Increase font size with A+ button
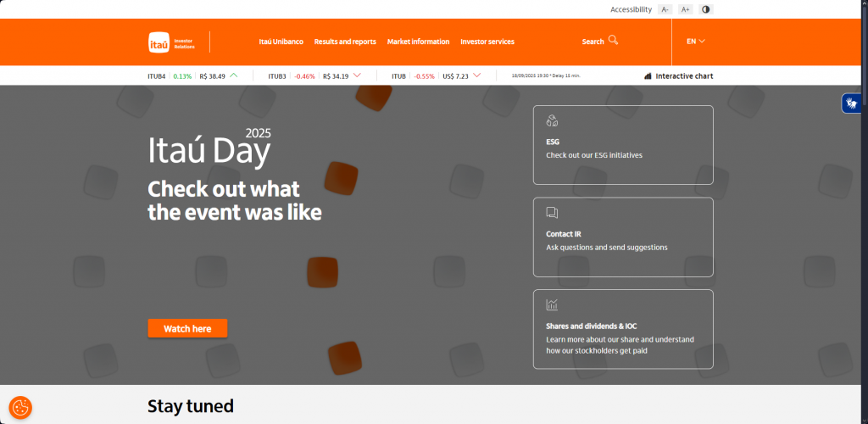 point(685,9)
